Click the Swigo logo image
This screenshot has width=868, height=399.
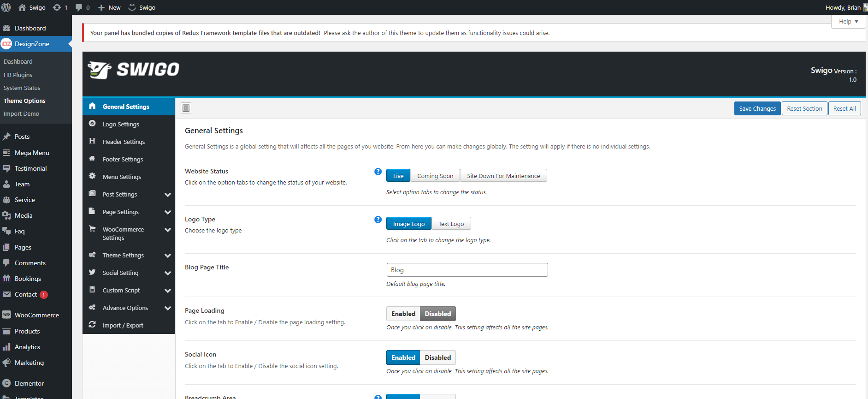click(x=134, y=70)
